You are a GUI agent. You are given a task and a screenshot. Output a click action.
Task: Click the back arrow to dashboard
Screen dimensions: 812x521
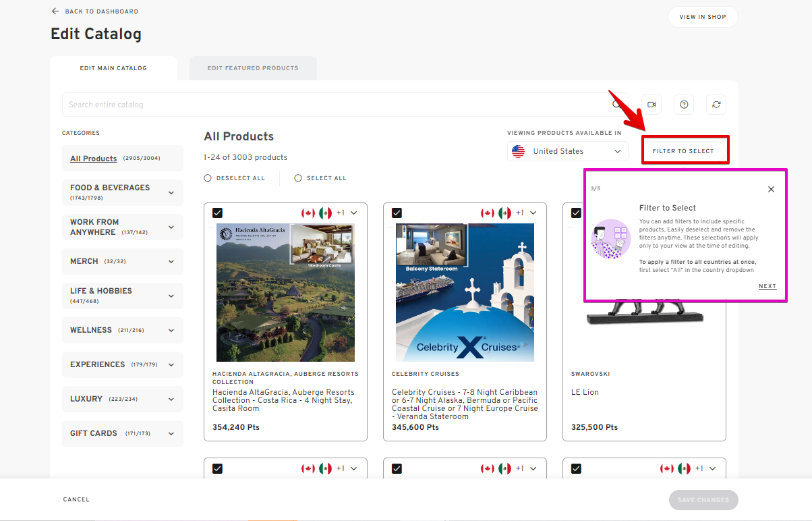pyautogui.click(x=55, y=11)
